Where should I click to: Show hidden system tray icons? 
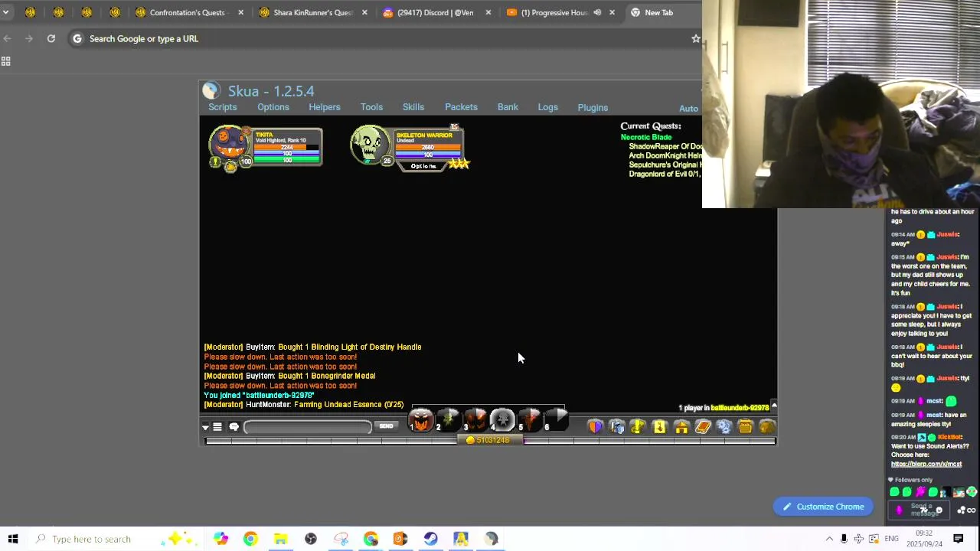tap(829, 539)
